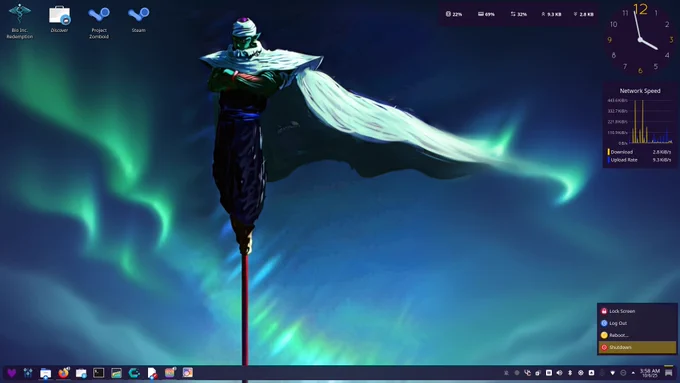Click the tray icon with upward arrow square
This screenshot has height=383, width=680.
point(591,373)
